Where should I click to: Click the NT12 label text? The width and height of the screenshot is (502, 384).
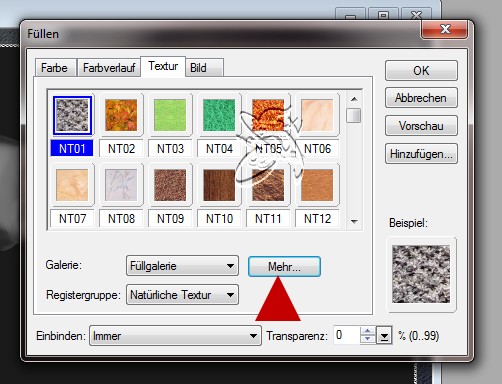(317, 218)
